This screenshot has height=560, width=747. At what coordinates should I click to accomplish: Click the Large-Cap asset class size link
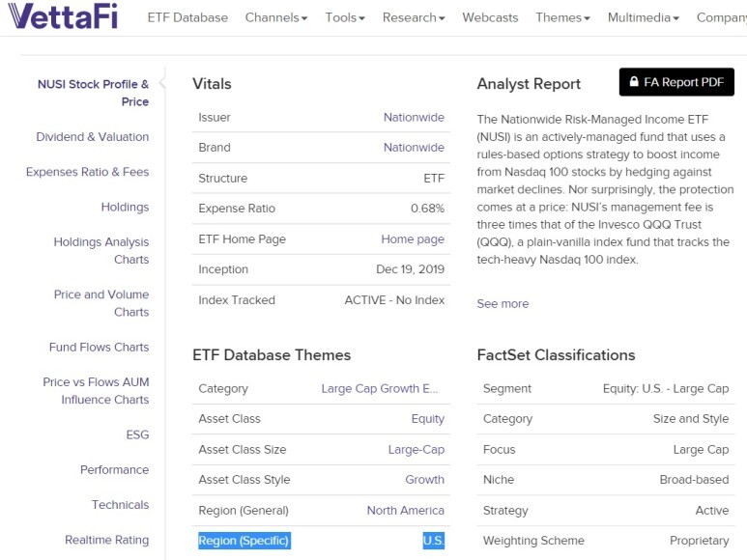click(416, 450)
